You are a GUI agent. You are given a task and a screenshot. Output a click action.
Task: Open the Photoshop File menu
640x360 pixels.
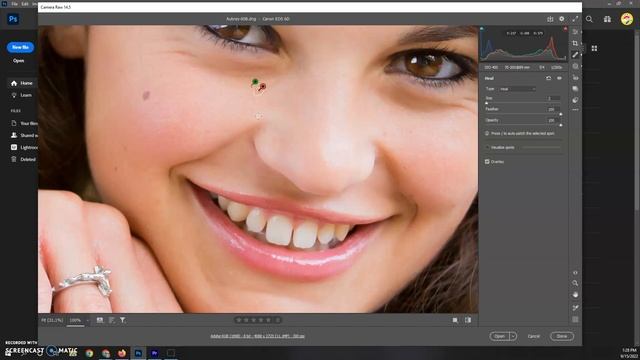(15, 4)
